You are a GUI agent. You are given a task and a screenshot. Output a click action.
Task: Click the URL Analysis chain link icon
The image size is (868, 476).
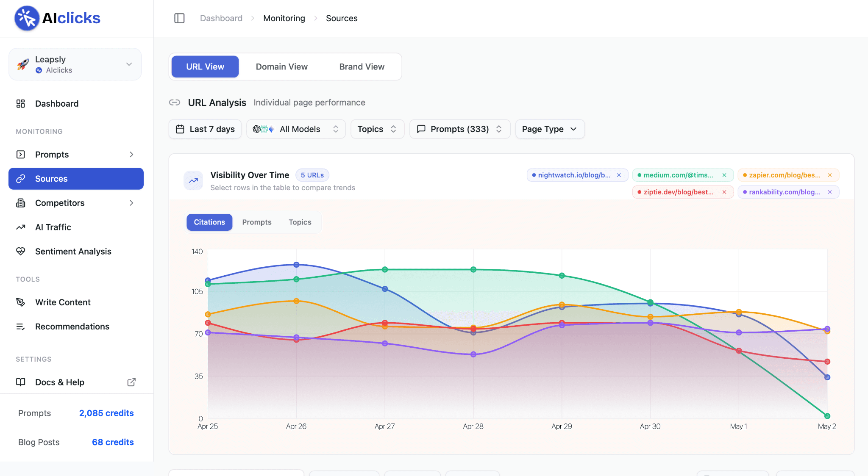pyautogui.click(x=175, y=102)
